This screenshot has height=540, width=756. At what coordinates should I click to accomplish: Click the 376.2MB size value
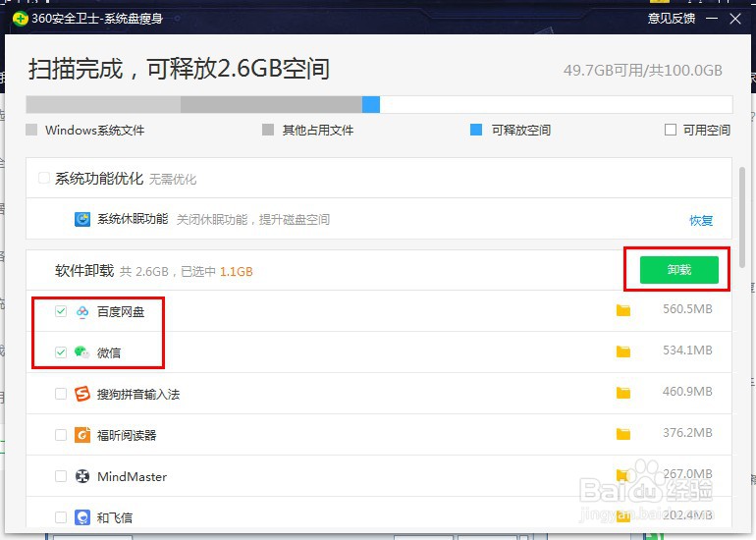[x=687, y=432]
